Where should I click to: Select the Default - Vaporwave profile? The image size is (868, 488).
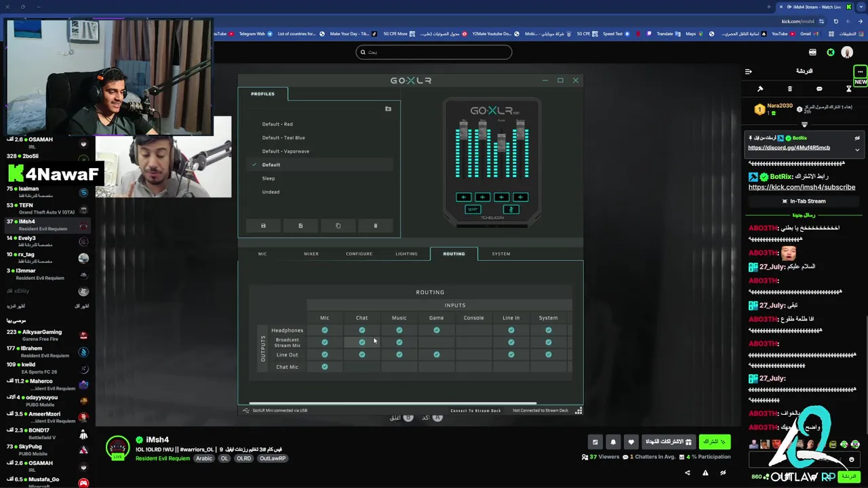click(x=285, y=151)
